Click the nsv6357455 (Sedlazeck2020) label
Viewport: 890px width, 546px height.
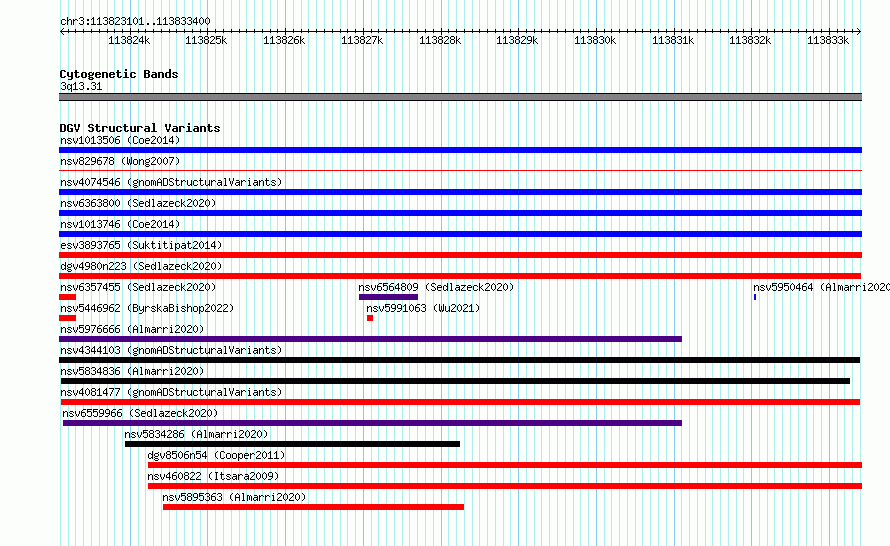(138, 287)
